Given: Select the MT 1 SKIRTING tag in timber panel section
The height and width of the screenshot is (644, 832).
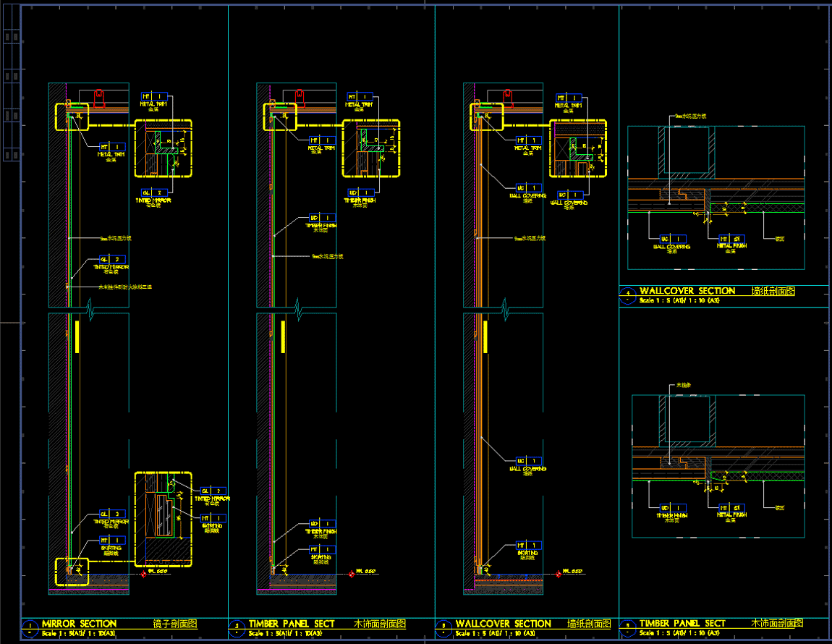Looking at the screenshot, I should [321, 550].
